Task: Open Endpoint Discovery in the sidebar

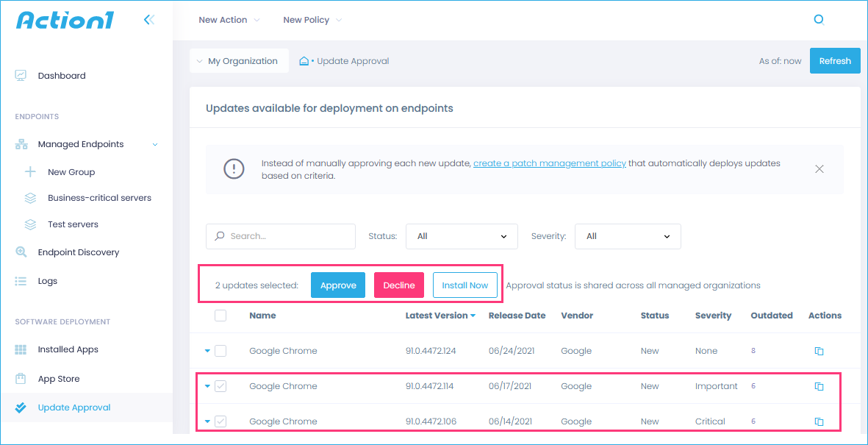Action: pyautogui.click(x=78, y=252)
